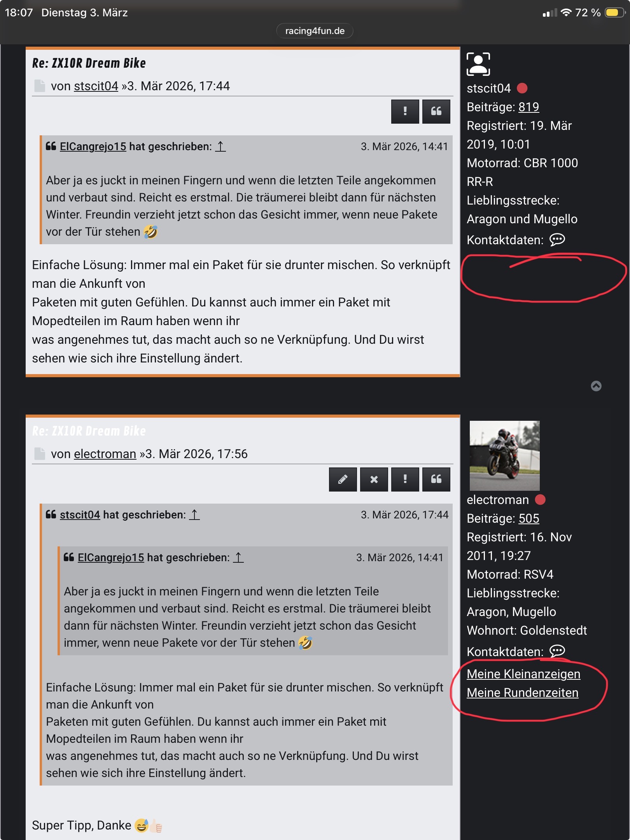
Task: Tap the racing4fun.de address bar
Action: tap(315, 31)
